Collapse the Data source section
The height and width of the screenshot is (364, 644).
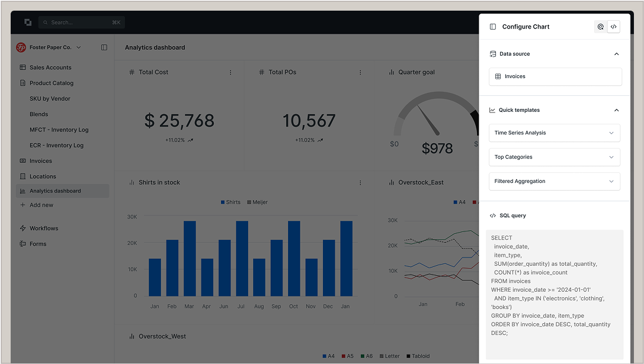(x=616, y=54)
